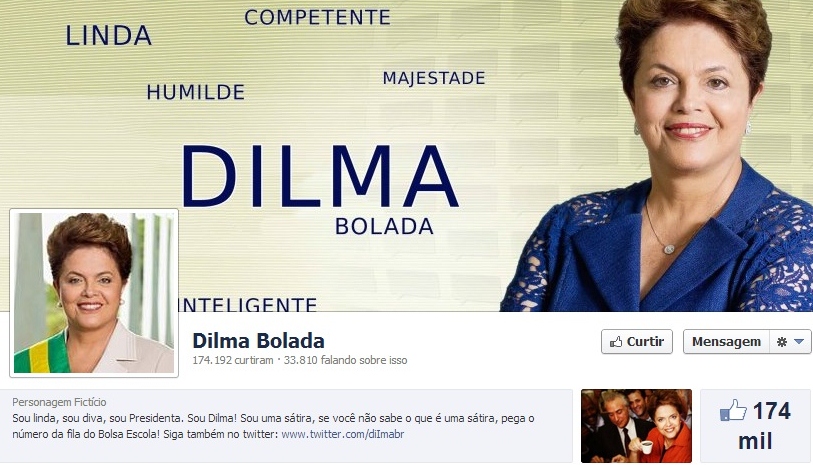Open the coffee cup photo thumbnail
Screen dimensions: 813x465
point(636,426)
